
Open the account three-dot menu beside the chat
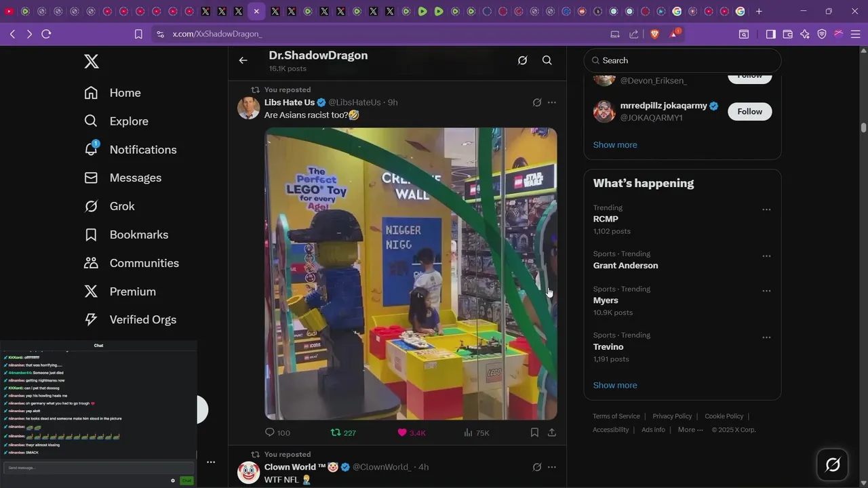tap(211, 462)
